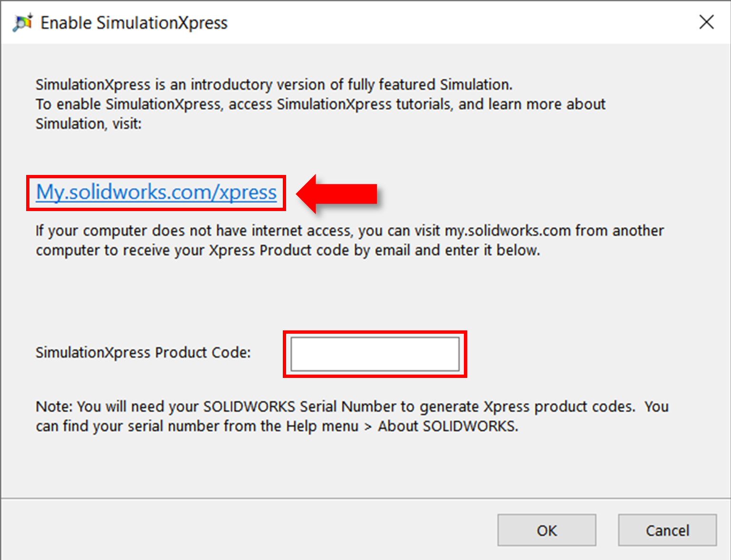Abort enabling SimulationXpress via Cancel
731x560 pixels.
tap(667, 530)
